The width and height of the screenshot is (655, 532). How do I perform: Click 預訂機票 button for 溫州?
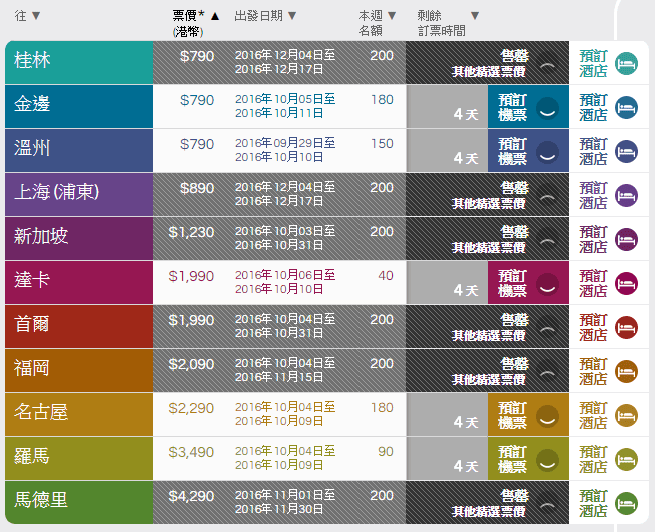(x=513, y=151)
